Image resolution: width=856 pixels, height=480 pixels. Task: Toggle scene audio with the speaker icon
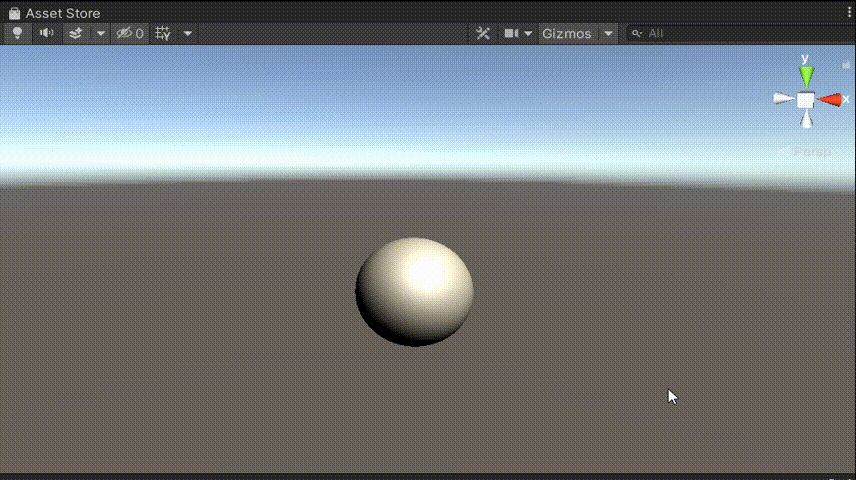[x=46, y=33]
